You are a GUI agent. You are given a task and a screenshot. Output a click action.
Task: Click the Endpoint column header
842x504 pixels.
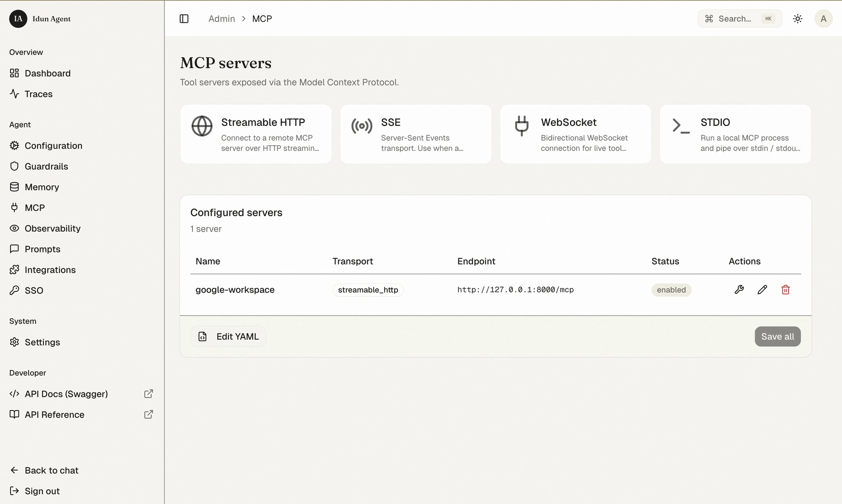point(476,261)
